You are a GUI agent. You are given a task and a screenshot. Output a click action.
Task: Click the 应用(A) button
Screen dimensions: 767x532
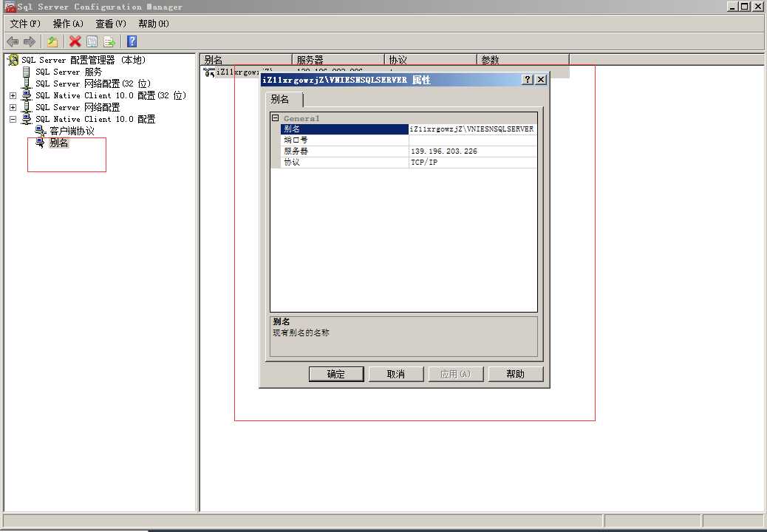455,374
